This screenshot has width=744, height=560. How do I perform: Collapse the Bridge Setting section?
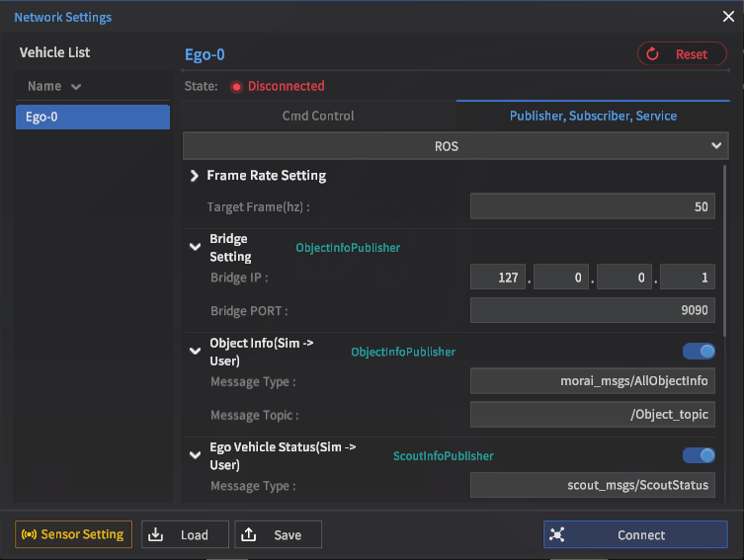pyautogui.click(x=195, y=247)
